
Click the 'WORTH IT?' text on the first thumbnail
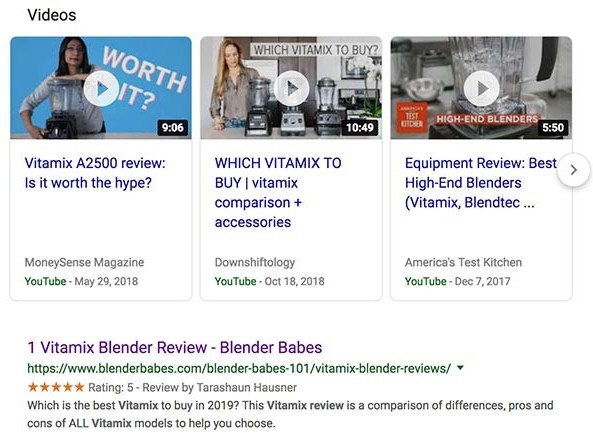pyautogui.click(x=144, y=79)
